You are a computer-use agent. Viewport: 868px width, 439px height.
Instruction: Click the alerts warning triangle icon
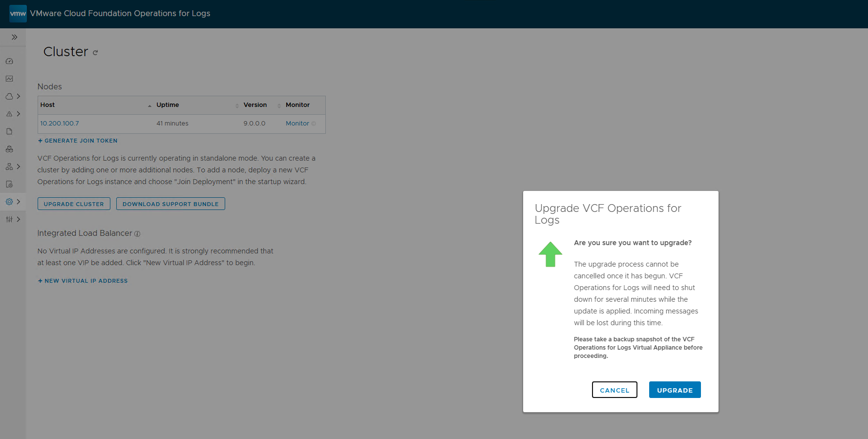coord(9,114)
